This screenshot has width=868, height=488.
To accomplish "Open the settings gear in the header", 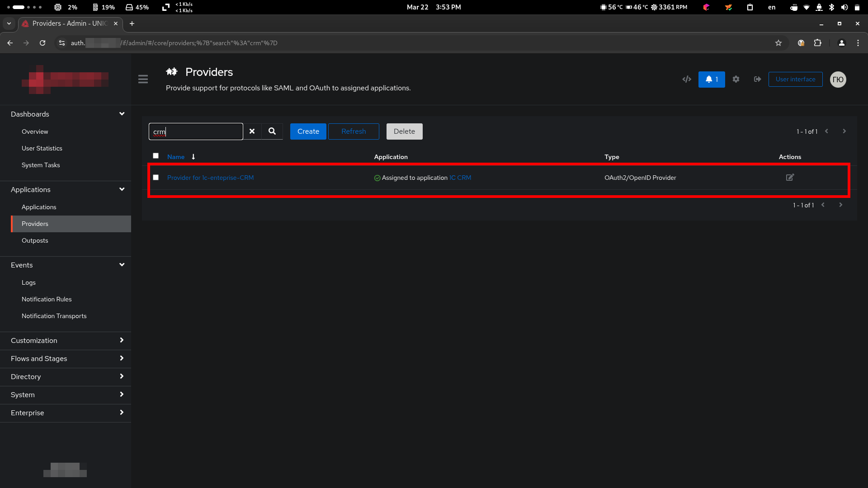I will point(736,80).
